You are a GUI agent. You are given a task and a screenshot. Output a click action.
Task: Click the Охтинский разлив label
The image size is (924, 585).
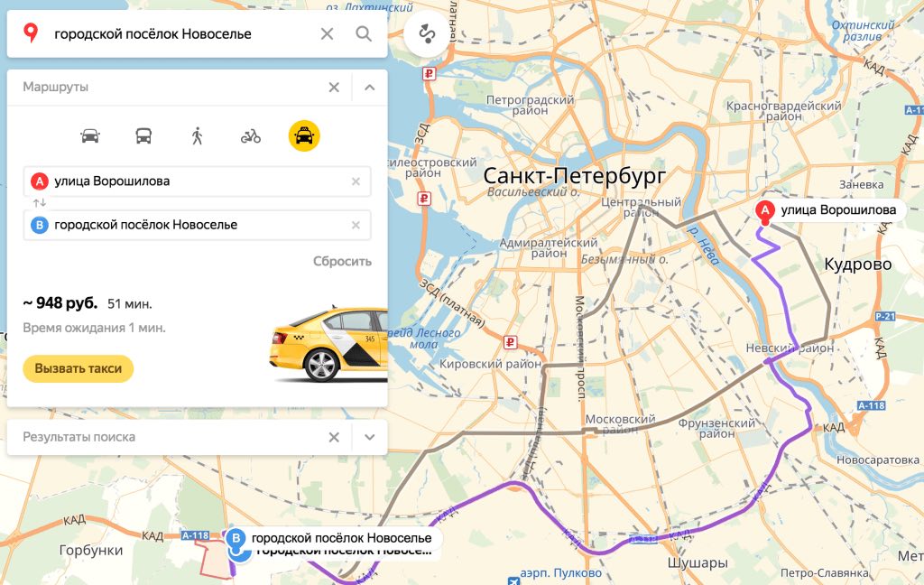click(863, 31)
